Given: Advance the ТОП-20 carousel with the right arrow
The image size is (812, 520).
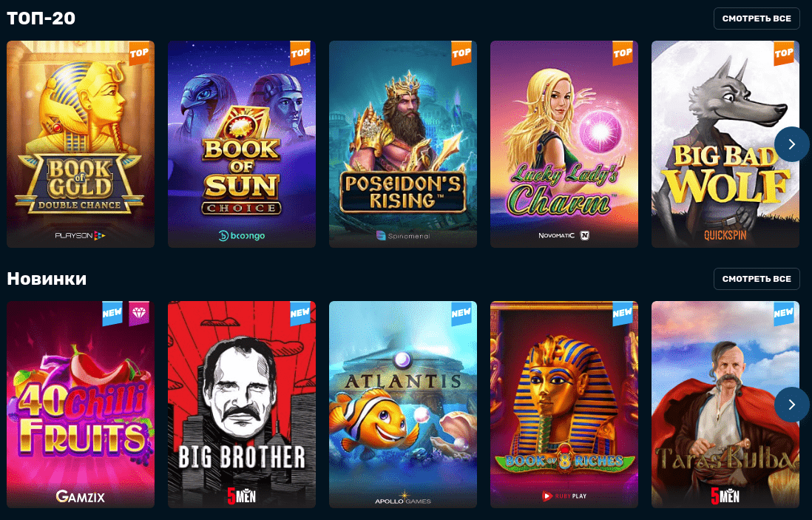Looking at the screenshot, I should tap(792, 144).
